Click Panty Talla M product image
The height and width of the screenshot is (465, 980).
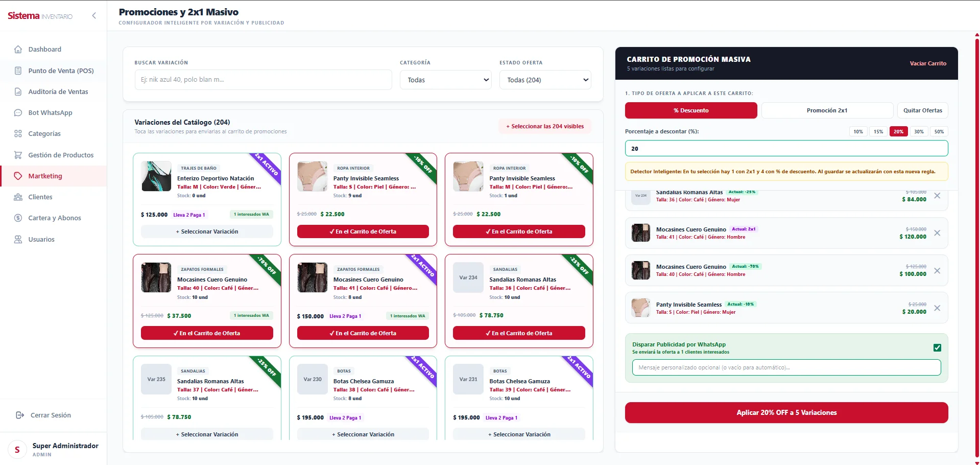coord(468,176)
